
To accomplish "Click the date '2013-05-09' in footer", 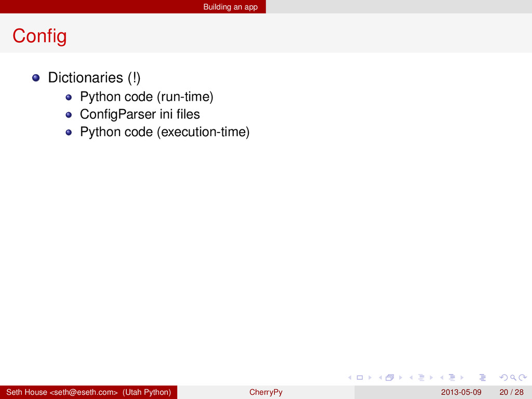I will point(461,392).
